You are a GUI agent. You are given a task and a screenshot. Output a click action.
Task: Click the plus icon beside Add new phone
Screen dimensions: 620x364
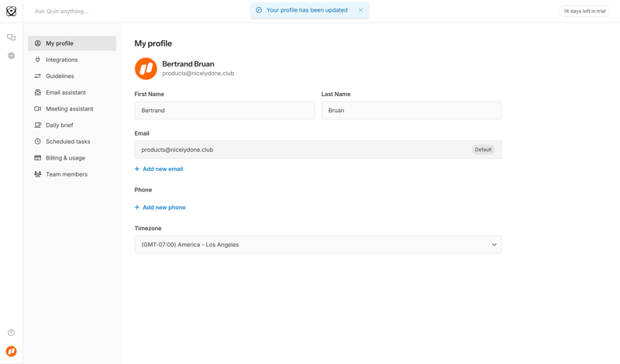[x=137, y=208]
